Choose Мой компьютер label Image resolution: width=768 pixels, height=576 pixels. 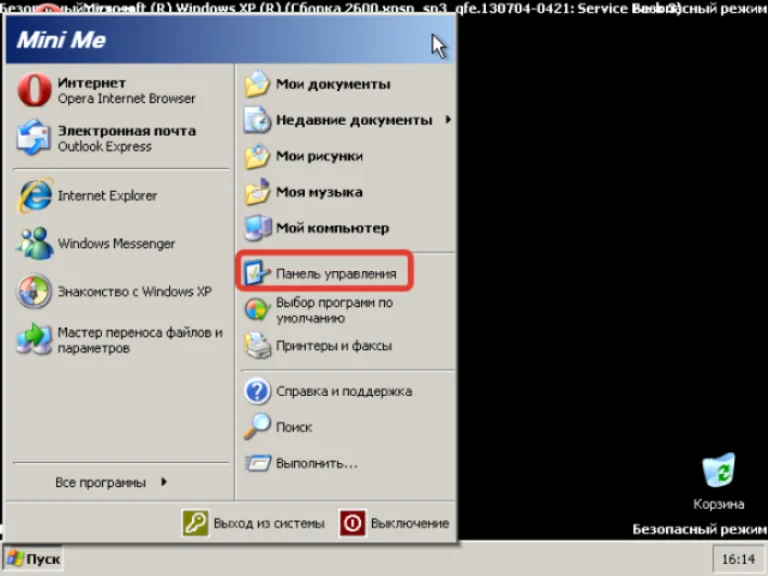pos(333,228)
